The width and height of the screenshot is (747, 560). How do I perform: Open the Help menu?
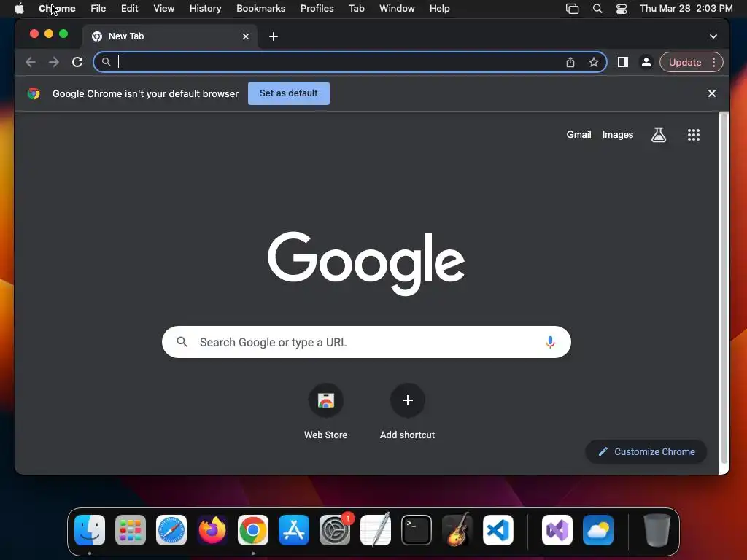click(x=439, y=9)
